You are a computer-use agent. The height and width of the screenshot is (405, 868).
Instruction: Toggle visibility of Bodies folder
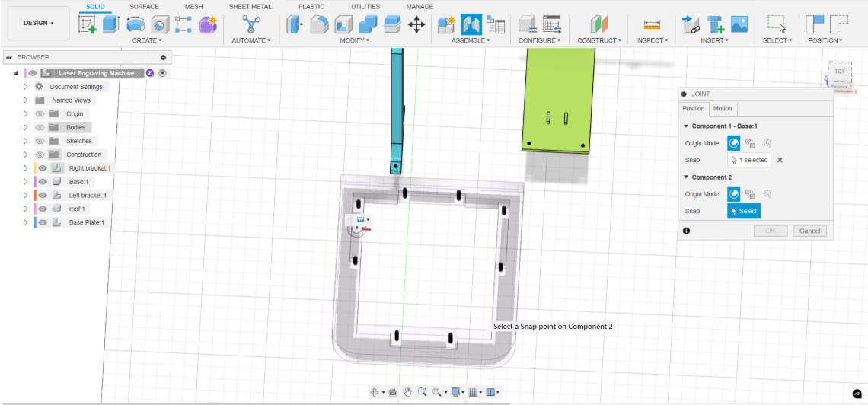(40, 127)
